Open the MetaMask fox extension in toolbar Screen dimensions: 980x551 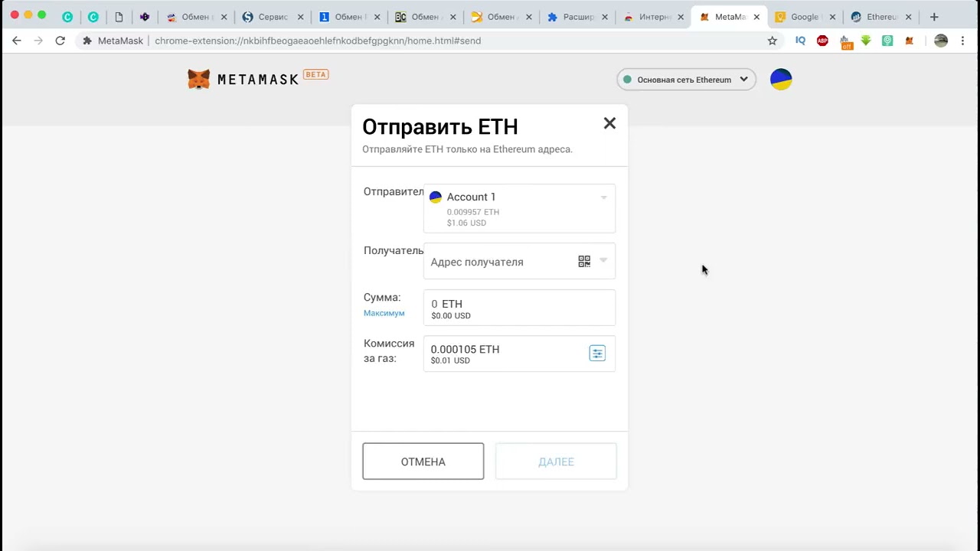pyautogui.click(x=910, y=41)
